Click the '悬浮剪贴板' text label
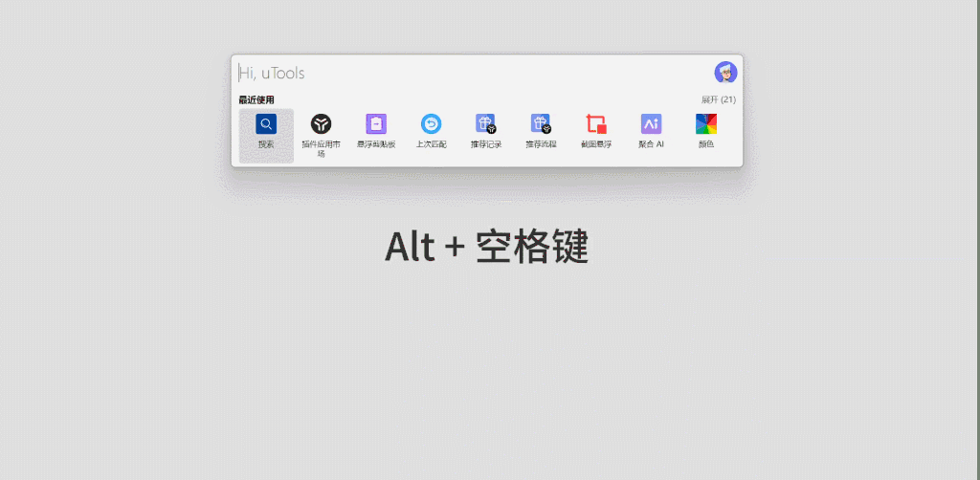This screenshot has height=480, width=980. (376, 144)
